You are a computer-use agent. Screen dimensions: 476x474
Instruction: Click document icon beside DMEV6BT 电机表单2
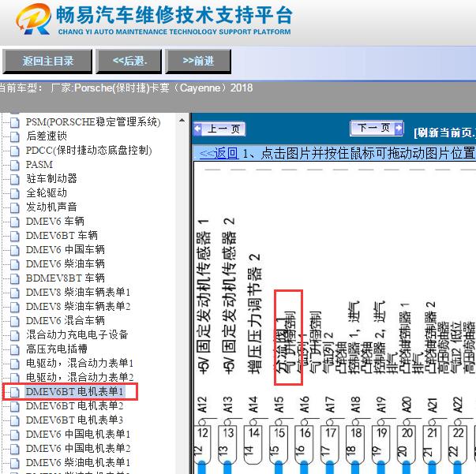[x=14, y=407]
